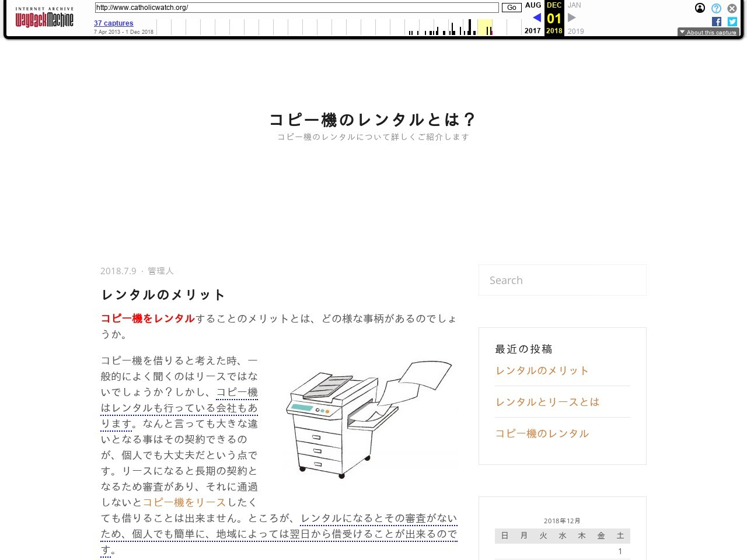Click the highlighted 2018 sparkline region
Screen dimensions: 747x560
coord(485,27)
